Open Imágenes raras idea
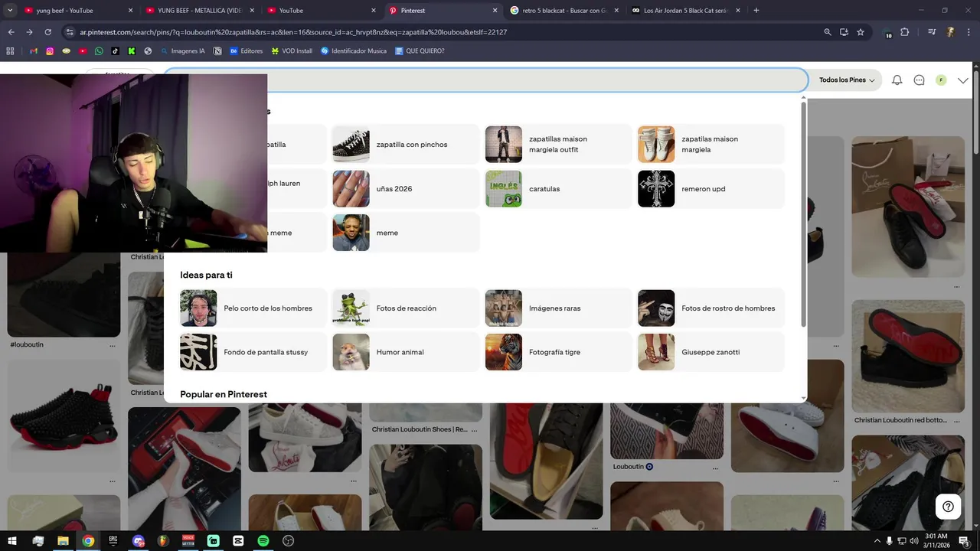This screenshot has width=980, height=551. (558, 308)
